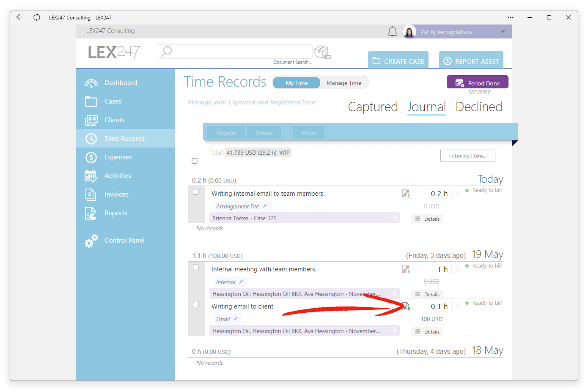Click the user avatar picture

click(409, 32)
